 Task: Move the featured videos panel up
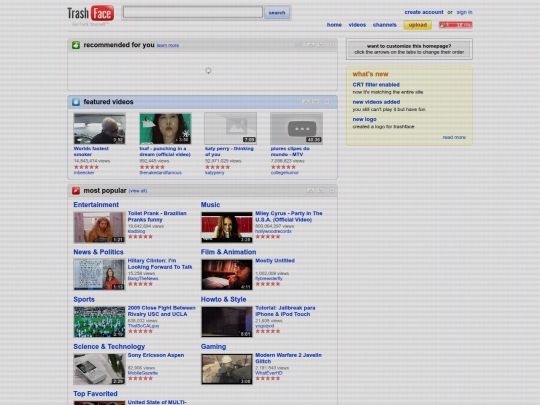tap(305, 102)
